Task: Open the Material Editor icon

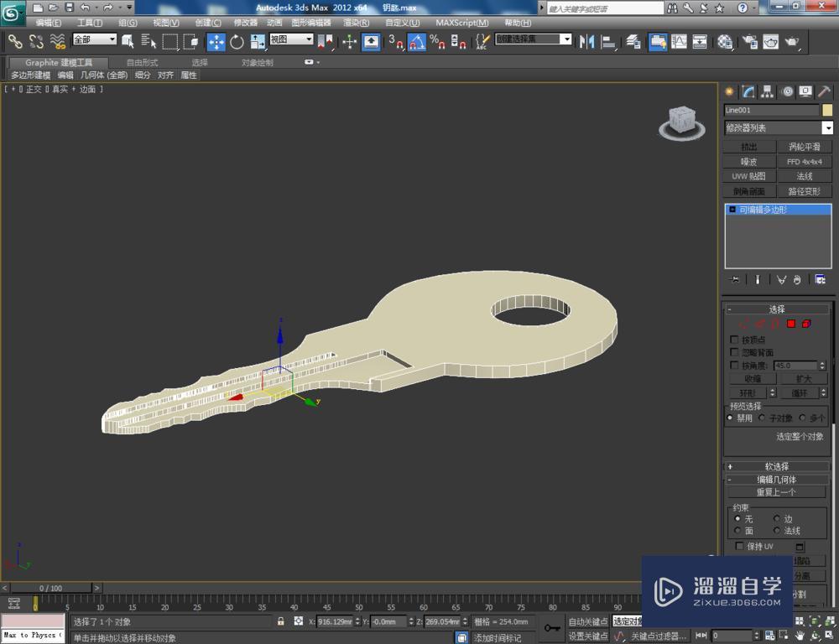Action: click(725, 42)
